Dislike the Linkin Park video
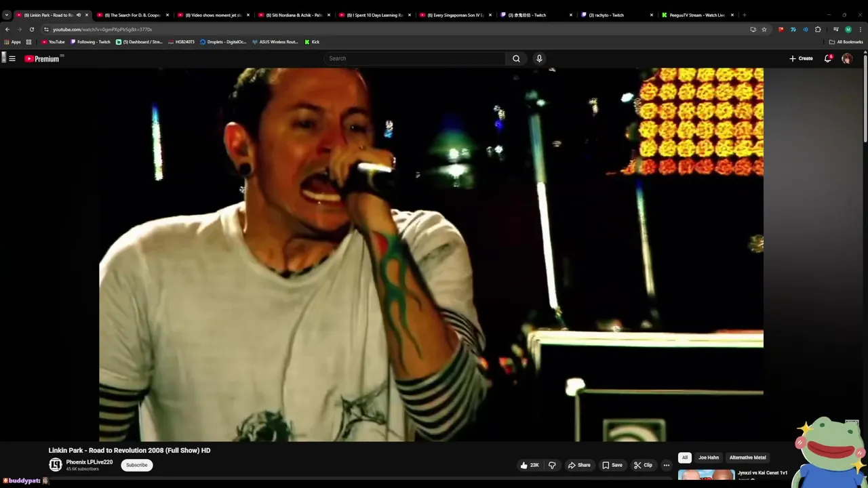The width and height of the screenshot is (868, 488). point(552,465)
